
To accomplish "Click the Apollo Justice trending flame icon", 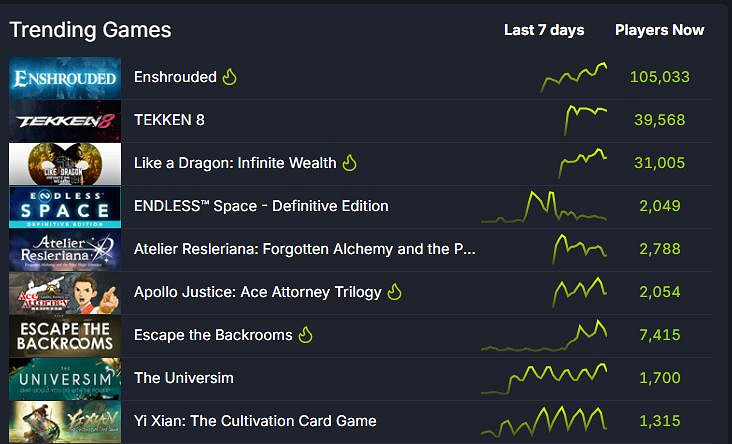I will (394, 292).
